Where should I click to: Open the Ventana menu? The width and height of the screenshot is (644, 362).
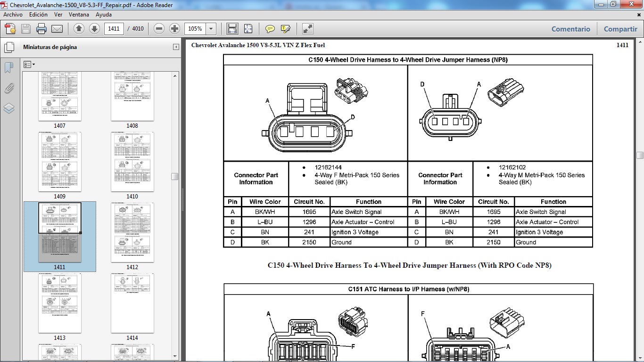[79, 15]
